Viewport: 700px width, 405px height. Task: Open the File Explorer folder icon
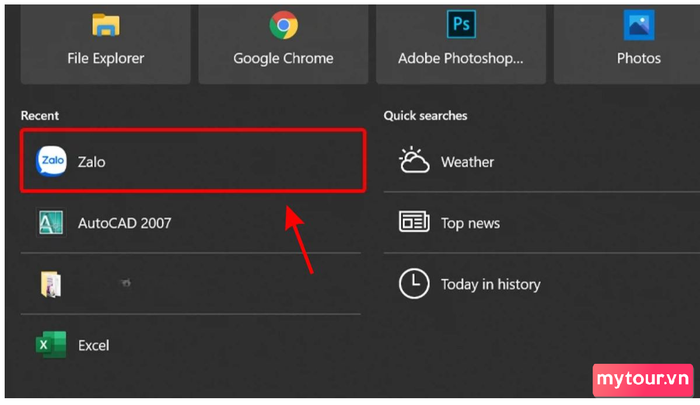pos(106,25)
